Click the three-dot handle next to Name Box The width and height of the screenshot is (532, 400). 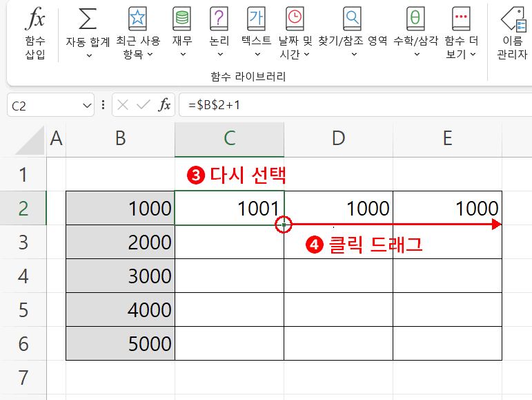(x=103, y=104)
